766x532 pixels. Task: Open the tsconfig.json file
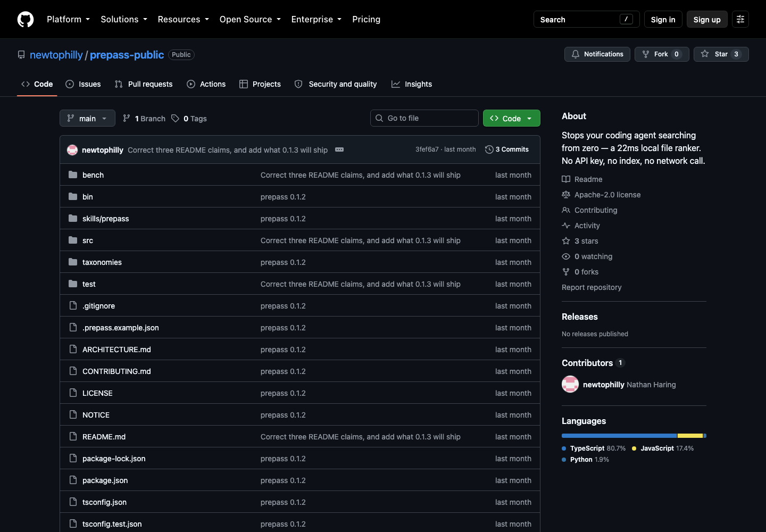pos(104,502)
